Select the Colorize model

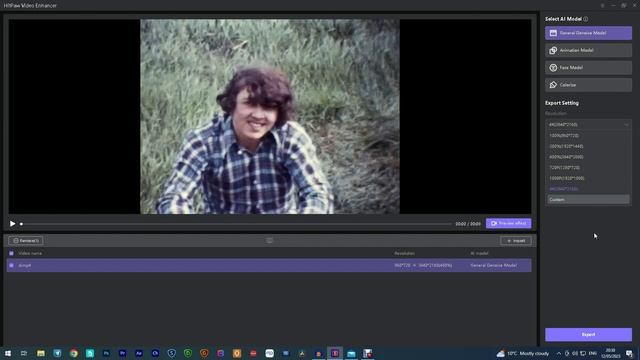pyautogui.click(x=588, y=85)
